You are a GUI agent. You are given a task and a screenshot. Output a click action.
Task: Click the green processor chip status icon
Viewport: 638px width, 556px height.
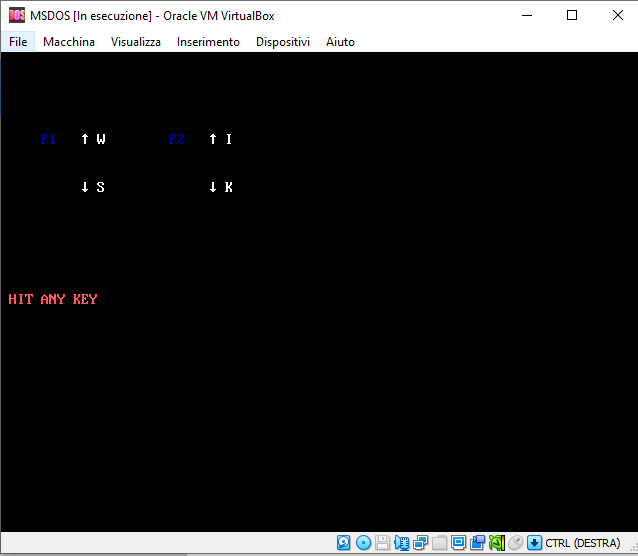496,543
